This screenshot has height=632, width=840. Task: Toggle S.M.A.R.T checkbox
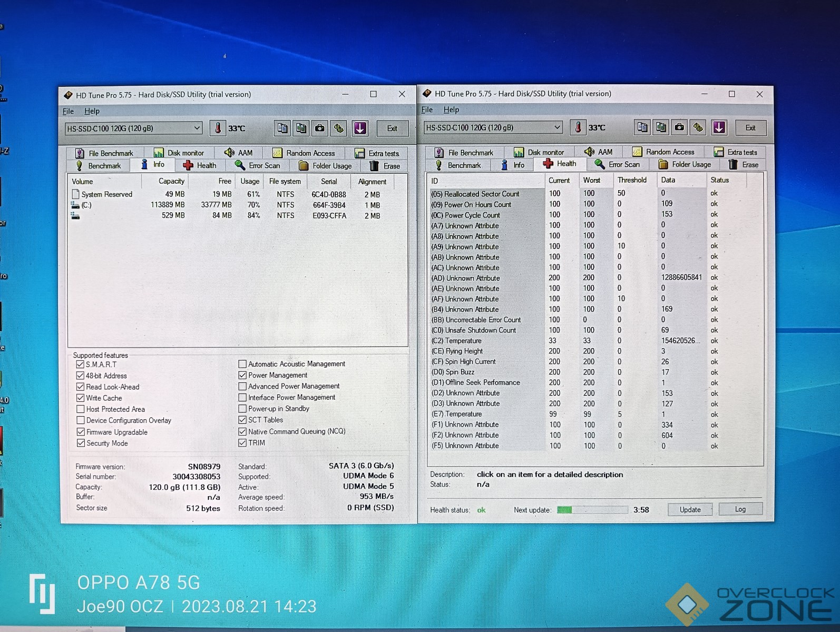pyautogui.click(x=80, y=364)
